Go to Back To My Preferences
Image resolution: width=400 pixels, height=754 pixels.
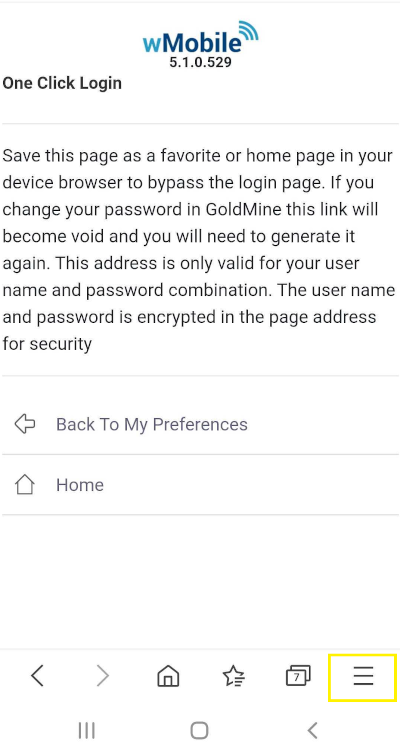pos(152,424)
